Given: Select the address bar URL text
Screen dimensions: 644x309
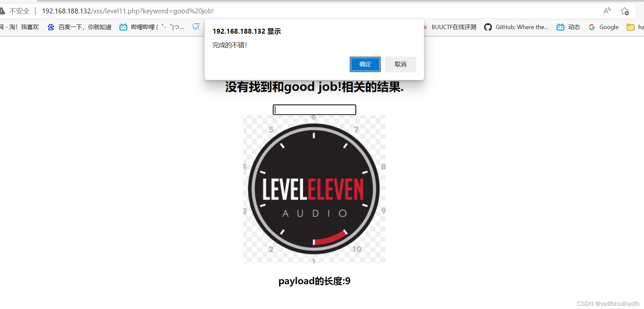Looking at the screenshot, I should pos(128,11).
